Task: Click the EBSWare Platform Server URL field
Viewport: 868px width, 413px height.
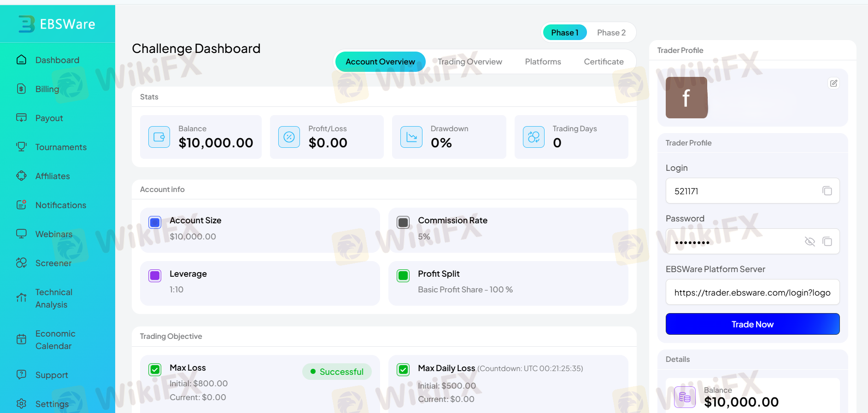Action: point(752,292)
